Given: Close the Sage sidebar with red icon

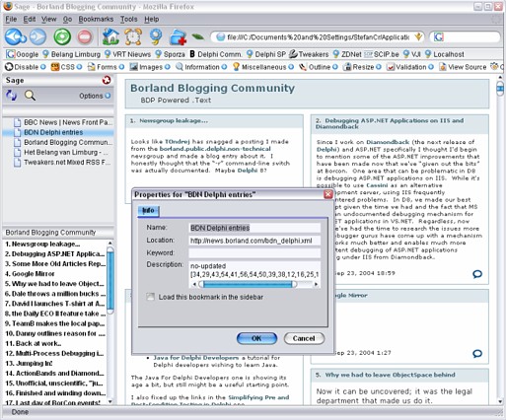Looking at the screenshot, I should (x=107, y=80).
